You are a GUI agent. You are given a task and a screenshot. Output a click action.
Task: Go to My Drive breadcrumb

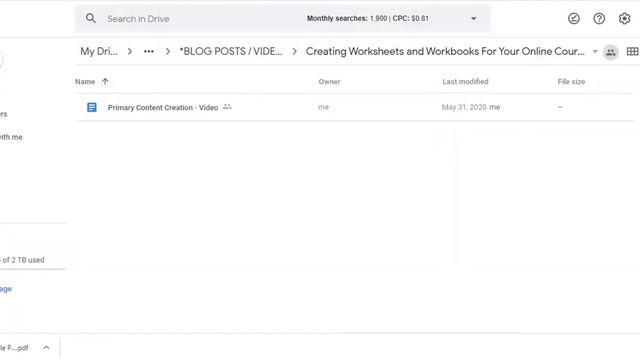(x=99, y=51)
